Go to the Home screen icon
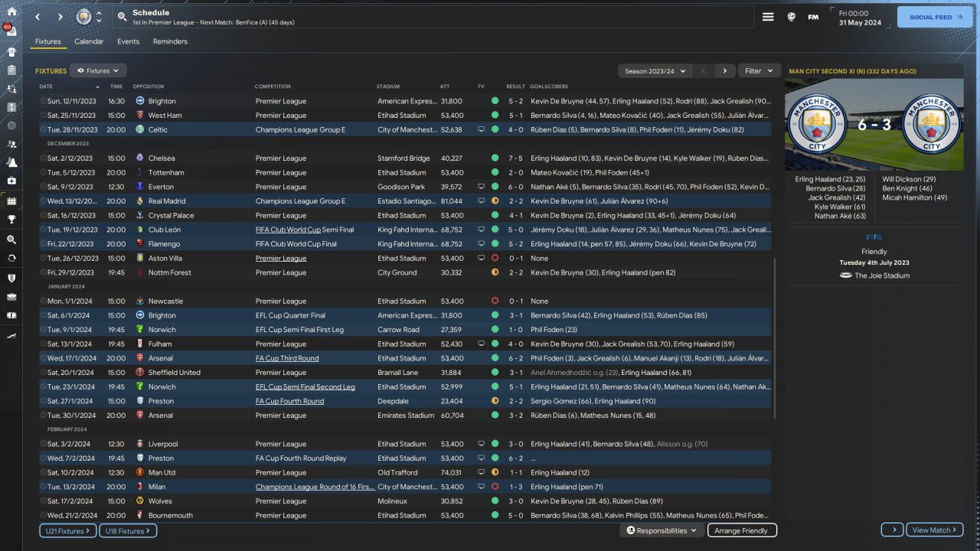980x551 pixels. [x=11, y=12]
